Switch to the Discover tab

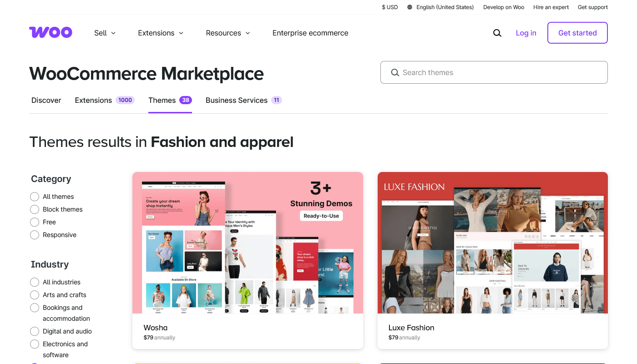(46, 100)
